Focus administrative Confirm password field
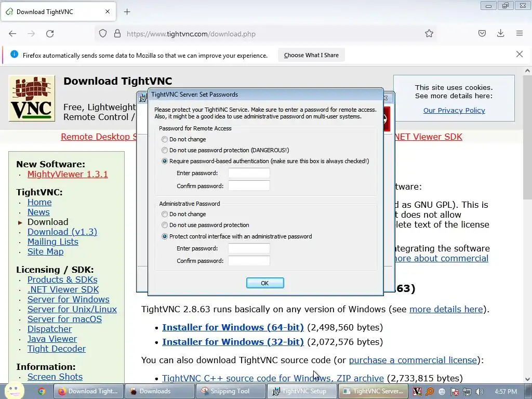Viewport: 532px width, 399px height. click(x=249, y=261)
